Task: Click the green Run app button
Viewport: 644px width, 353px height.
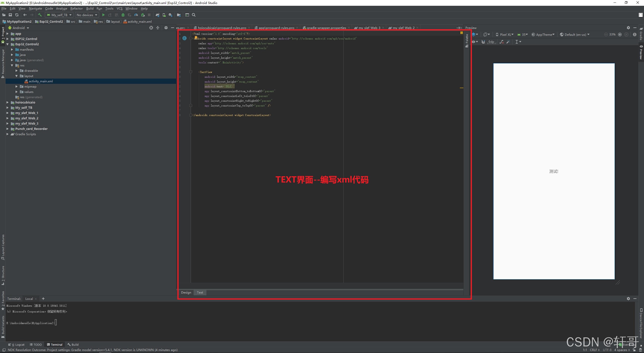Action: point(103,15)
